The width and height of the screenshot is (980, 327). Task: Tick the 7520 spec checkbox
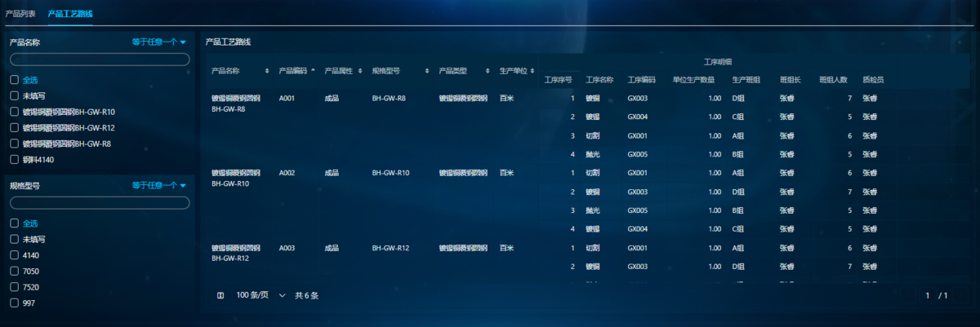14,287
